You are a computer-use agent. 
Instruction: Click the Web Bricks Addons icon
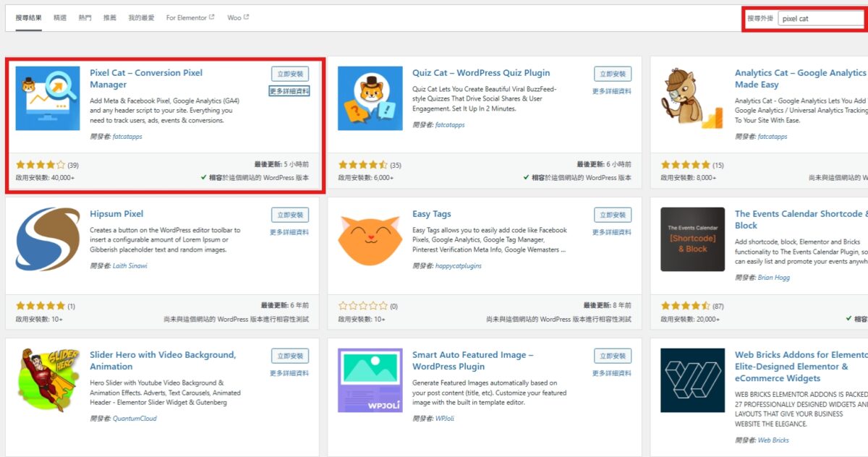click(x=692, y=380)
